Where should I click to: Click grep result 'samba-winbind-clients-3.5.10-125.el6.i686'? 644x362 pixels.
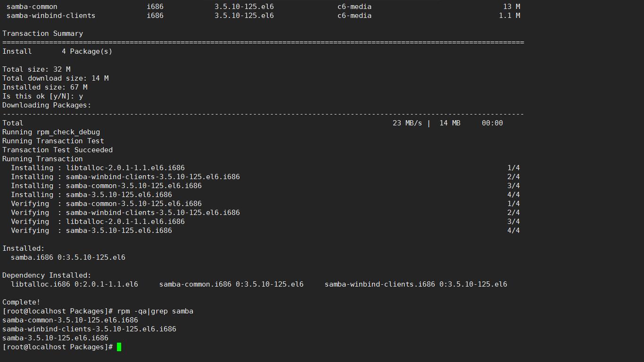click(x=89, y=329)
